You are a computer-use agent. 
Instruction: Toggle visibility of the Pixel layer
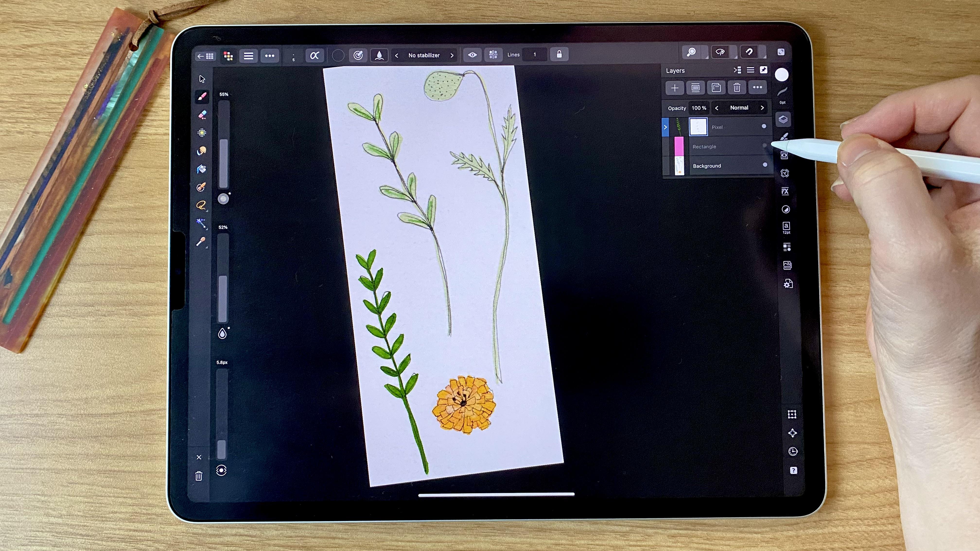[x=764, y=127]
